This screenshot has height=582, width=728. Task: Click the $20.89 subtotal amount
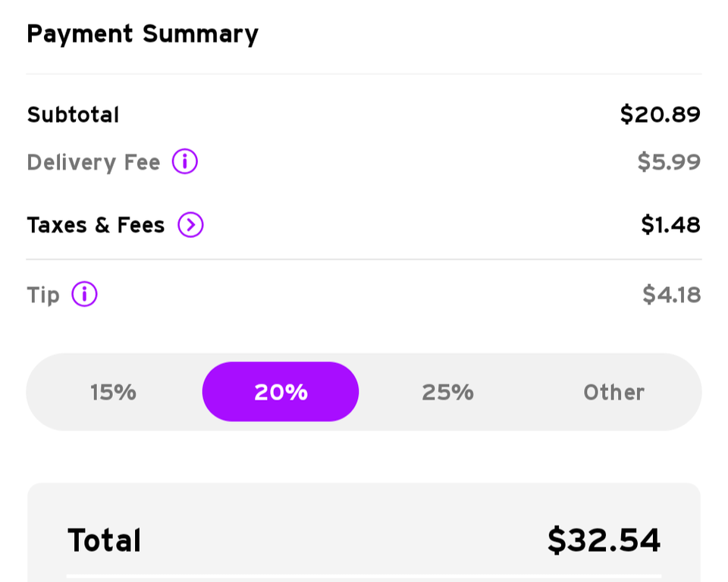660,114
